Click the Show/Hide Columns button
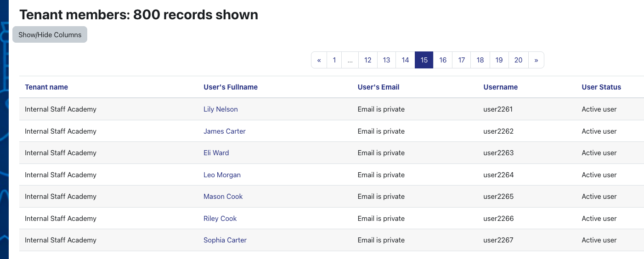The height and width of the screenshot is (259, 644). pos(50,35)
